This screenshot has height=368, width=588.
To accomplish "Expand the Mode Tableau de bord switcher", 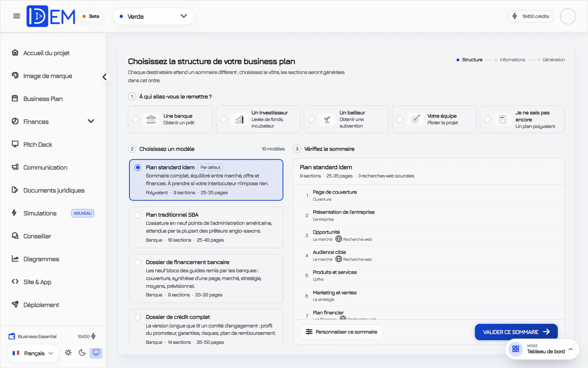I will coord(542,349).
